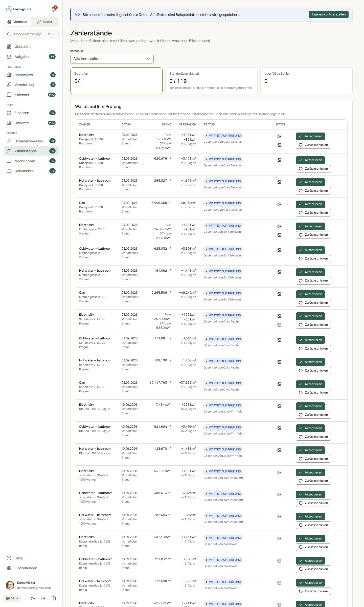
Task: Open photo for Hot water Seifertova reading
Action: click(279, 362)
